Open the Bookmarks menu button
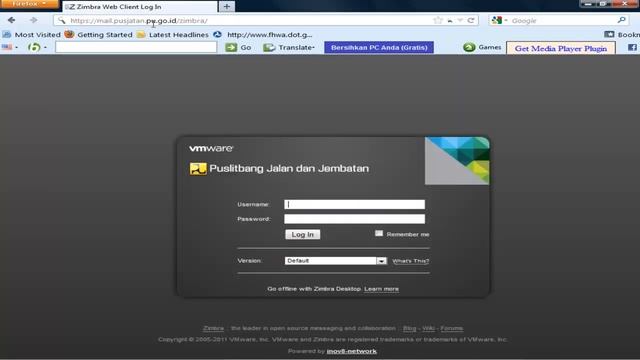 [x=622, y=35]
